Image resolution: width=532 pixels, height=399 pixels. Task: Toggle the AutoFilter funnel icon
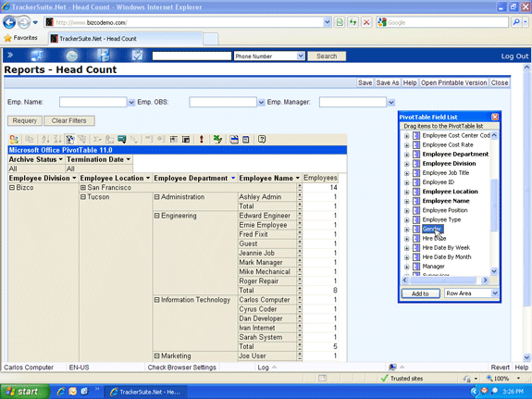[69, 139]
